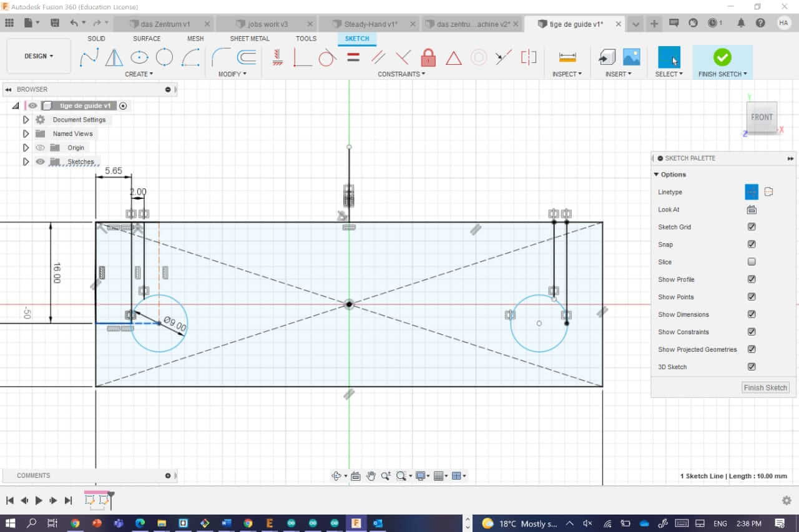Switch to the TOOLS ribbon tab
The width and height of the screenshot is (799, 532).
[x=306, y=39]
